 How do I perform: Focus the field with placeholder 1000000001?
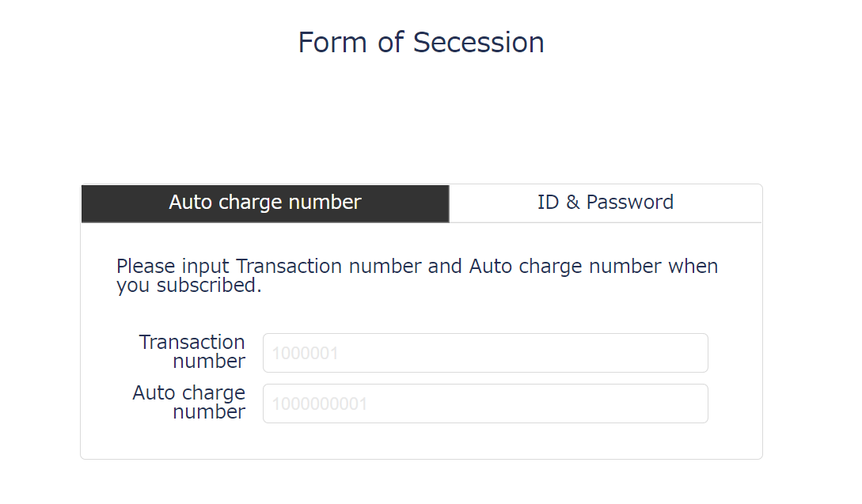tap(485, 404)
